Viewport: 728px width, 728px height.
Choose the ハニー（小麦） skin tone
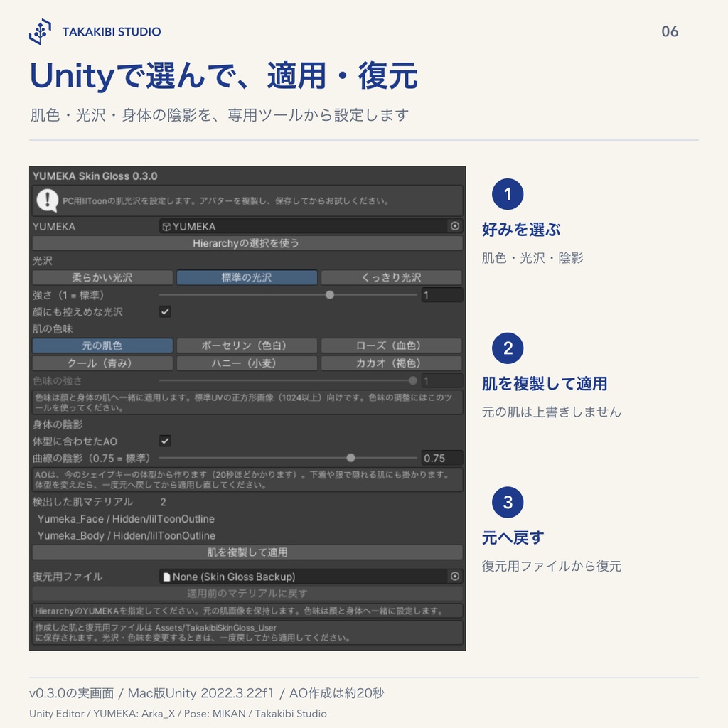coord(247,363)
